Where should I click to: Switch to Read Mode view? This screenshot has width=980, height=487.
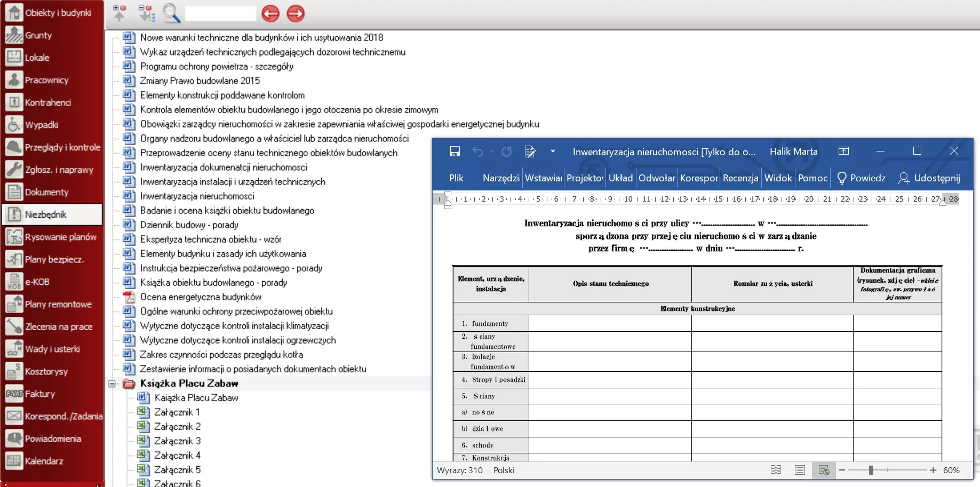point(776,470)
